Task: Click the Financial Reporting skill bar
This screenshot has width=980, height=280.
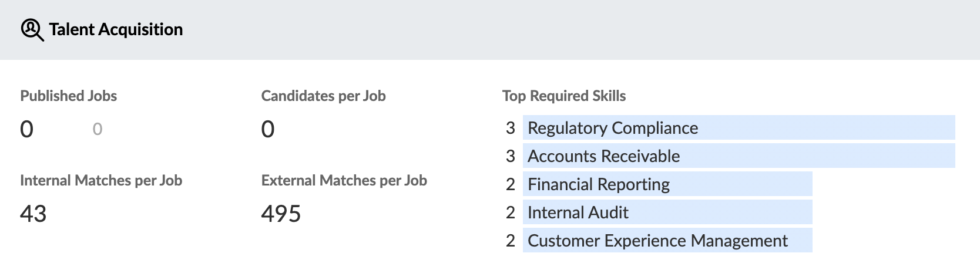Action: [667, 184]
